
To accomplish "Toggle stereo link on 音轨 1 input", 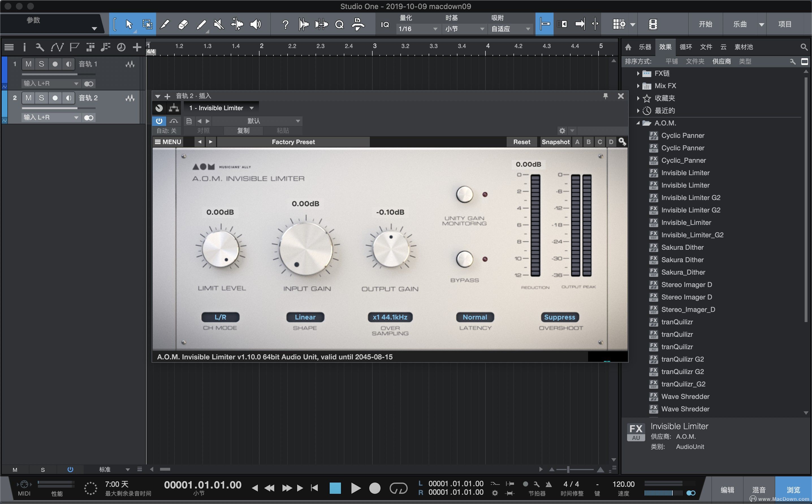I will click(89, 84).
